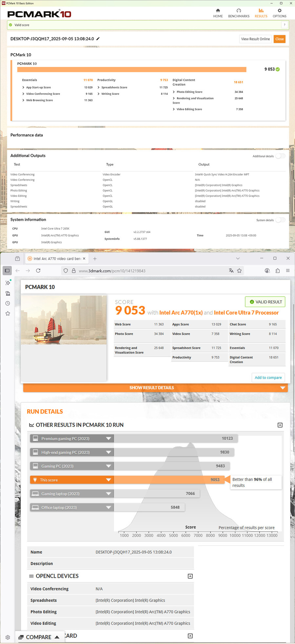The height and width of the screenshot is (644, 295).
Task: Open History sidebar clock icon
Action: 8,303
